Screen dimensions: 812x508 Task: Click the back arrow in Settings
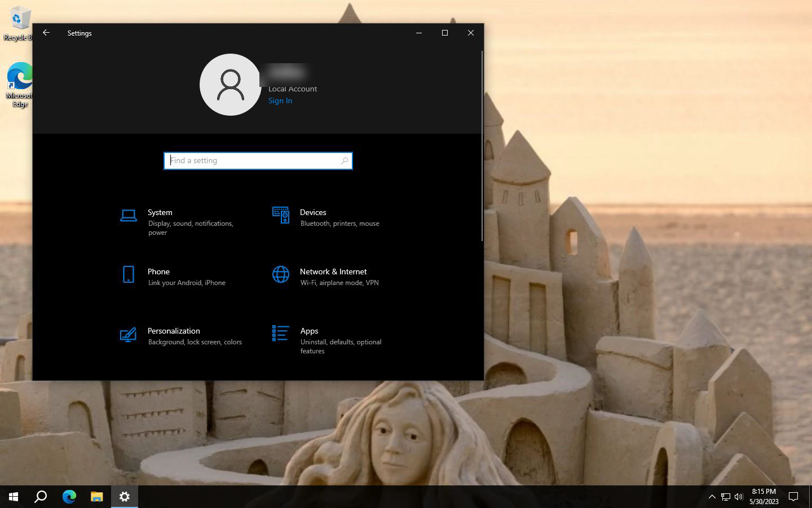pos(46,33)
